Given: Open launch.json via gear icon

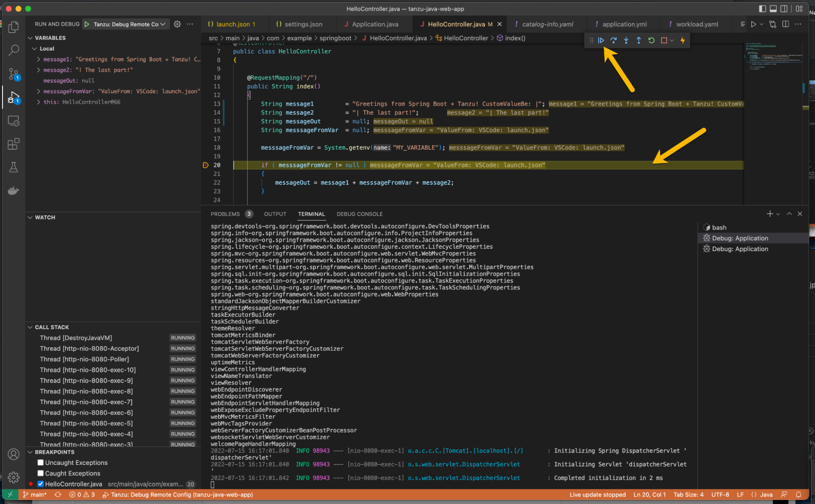Looking at the screenshot, I should click(177, 24).
